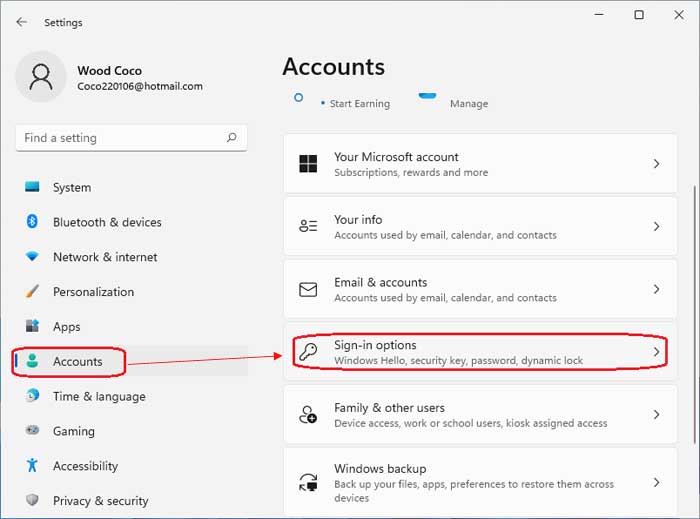Click the Gaming controller icon

click(x=32, y=430)
